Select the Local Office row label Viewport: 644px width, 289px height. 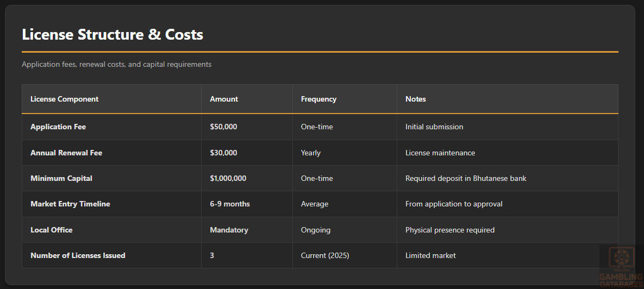[x=52, y=230]
